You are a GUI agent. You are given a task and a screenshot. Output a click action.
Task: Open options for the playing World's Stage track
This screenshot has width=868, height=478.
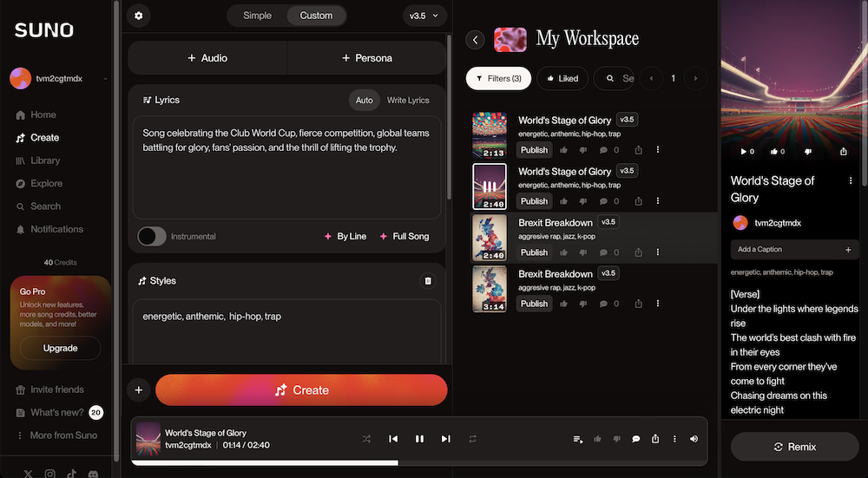point(658,201)
